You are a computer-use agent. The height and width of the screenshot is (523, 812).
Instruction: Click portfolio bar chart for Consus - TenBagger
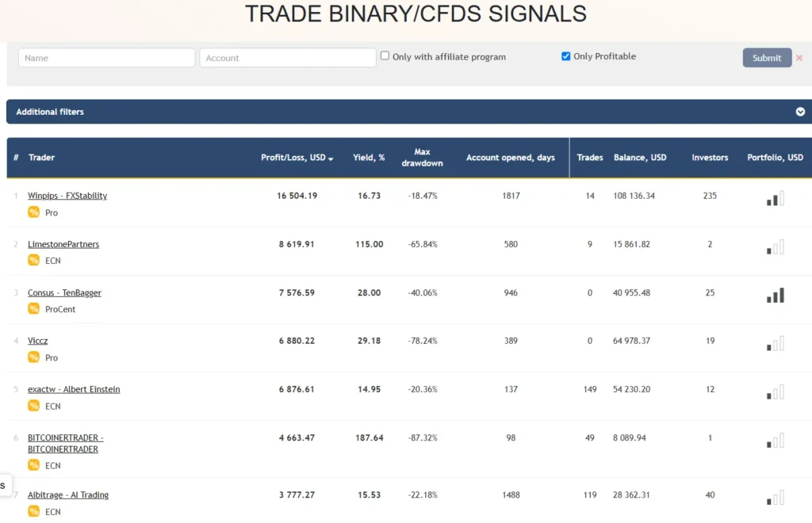tap(774, 295)
